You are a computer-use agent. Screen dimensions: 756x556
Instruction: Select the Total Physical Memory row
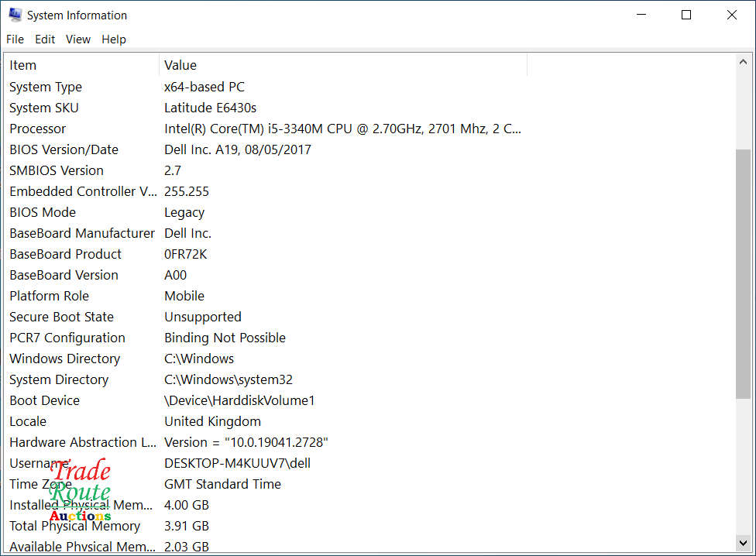pyautogui.click(x=74, y=526)
